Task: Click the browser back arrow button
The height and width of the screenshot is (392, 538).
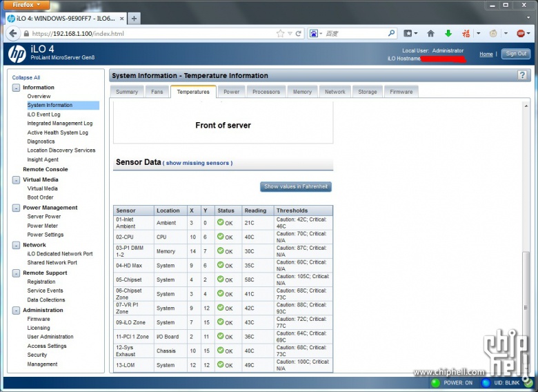Action: (13, 33)
